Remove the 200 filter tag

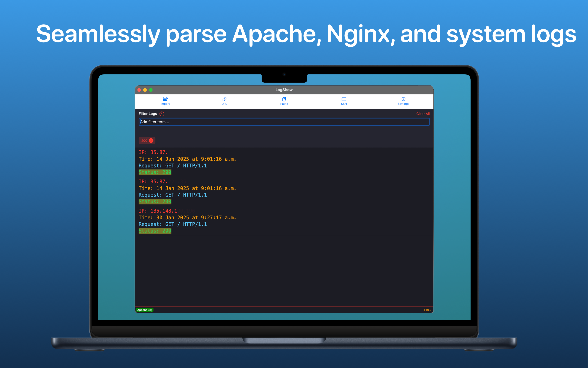pyautogui.click(x=151, y=140)
